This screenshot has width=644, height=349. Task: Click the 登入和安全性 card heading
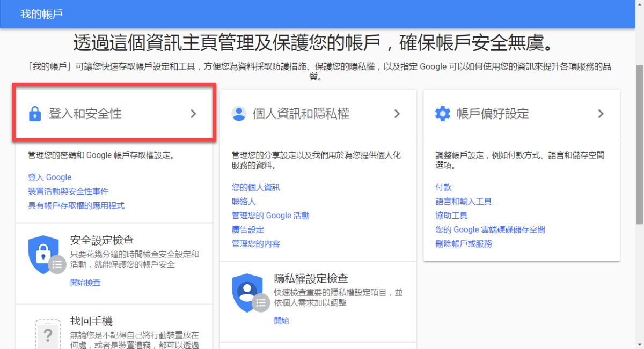pos(85,114)
